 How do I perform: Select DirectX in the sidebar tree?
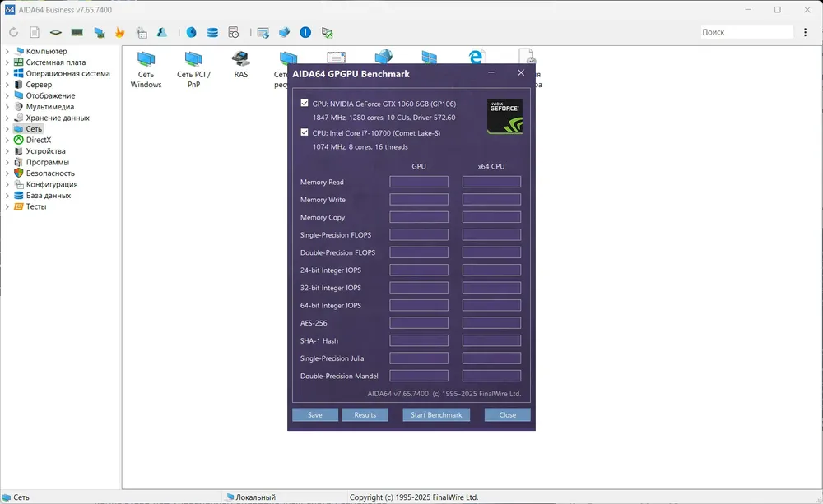[39, 140]
